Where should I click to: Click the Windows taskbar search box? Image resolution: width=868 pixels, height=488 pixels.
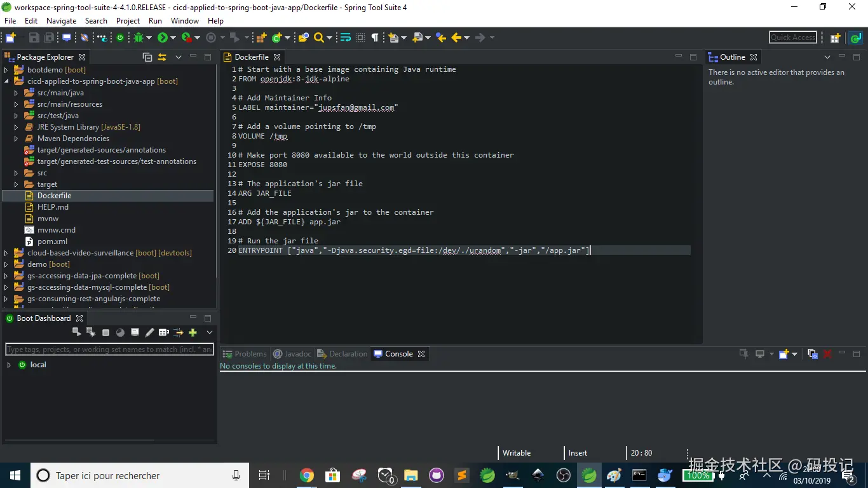tap(140, 475)
